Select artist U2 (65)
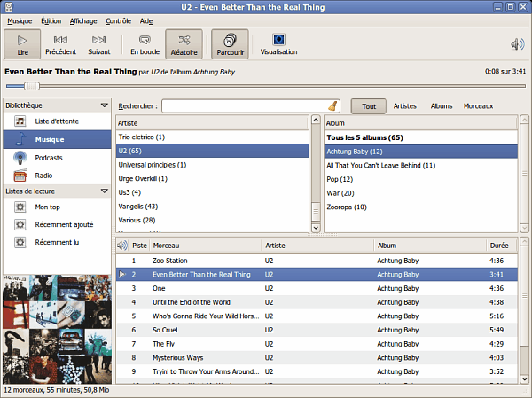This screenshot has height=398, width=532. [213, 151]
